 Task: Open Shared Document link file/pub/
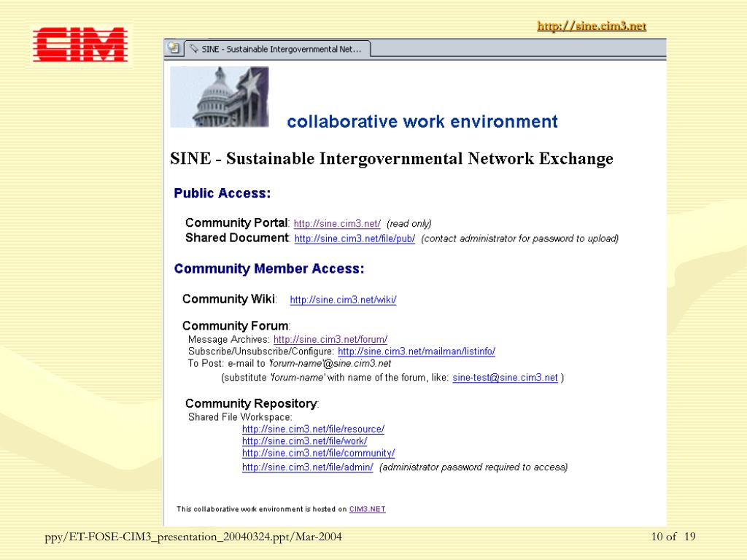click(x=355, y=238)
